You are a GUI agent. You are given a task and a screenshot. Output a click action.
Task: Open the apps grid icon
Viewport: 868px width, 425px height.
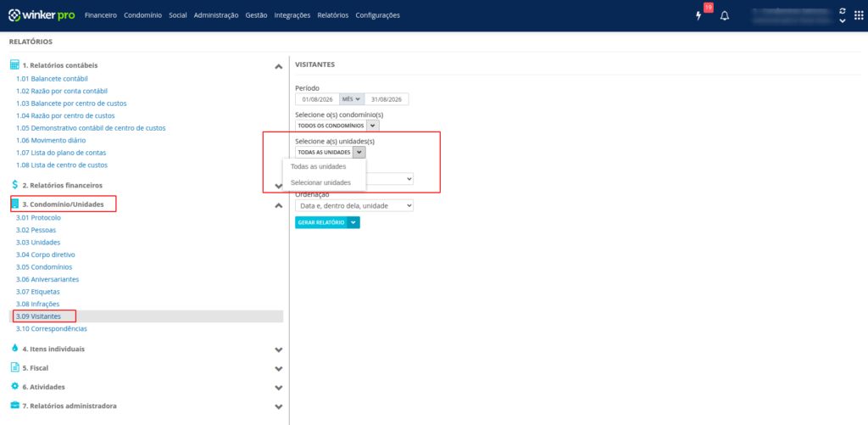coord(859,15)
